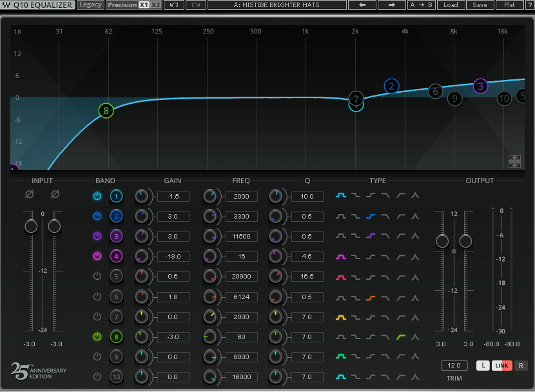
Task: Select Precision X1 mode
Action: pos(144,5)
